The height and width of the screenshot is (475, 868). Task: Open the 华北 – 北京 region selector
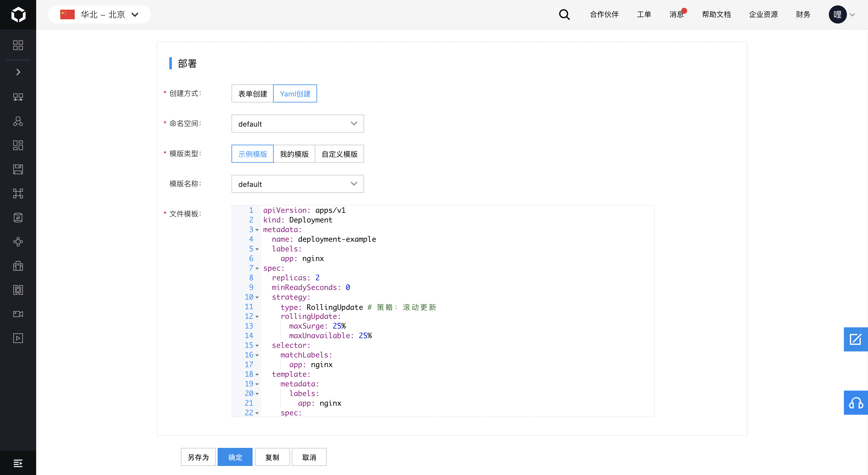(99, 14)
